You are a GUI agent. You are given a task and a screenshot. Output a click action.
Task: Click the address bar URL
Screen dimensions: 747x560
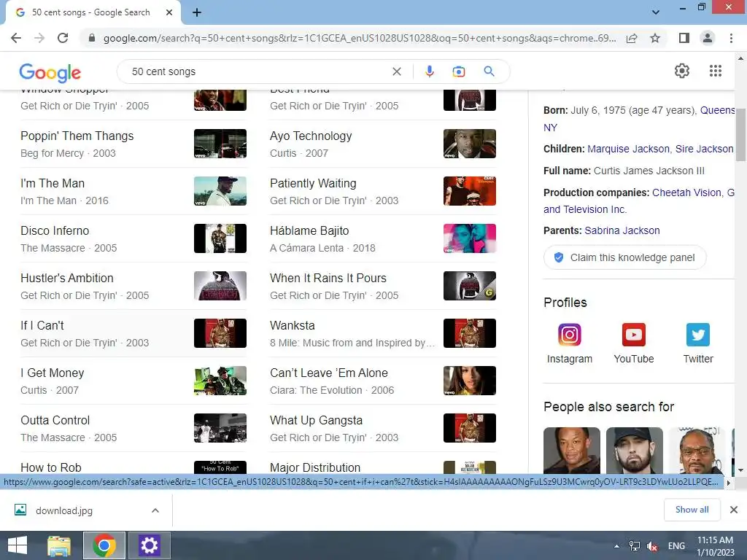coord(360,38)
